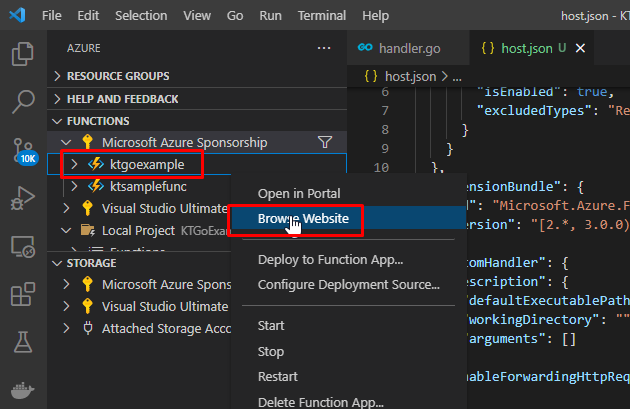Viewport: 630px width, 409px height.
Task: Switch to the host.json tab
Action: tap(531, 48)
